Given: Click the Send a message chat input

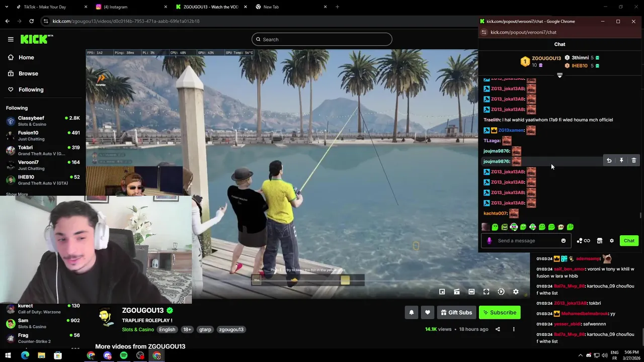Looking at the screenshot, I should point(526,241).
